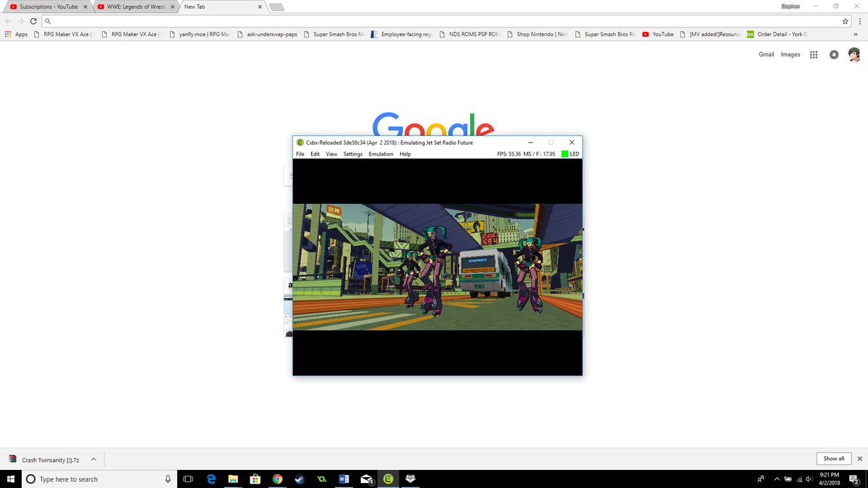The image size is (868, 488).
Task: Open the NDS ROMS PSP ROM bookmark
Action: [469, 34]
